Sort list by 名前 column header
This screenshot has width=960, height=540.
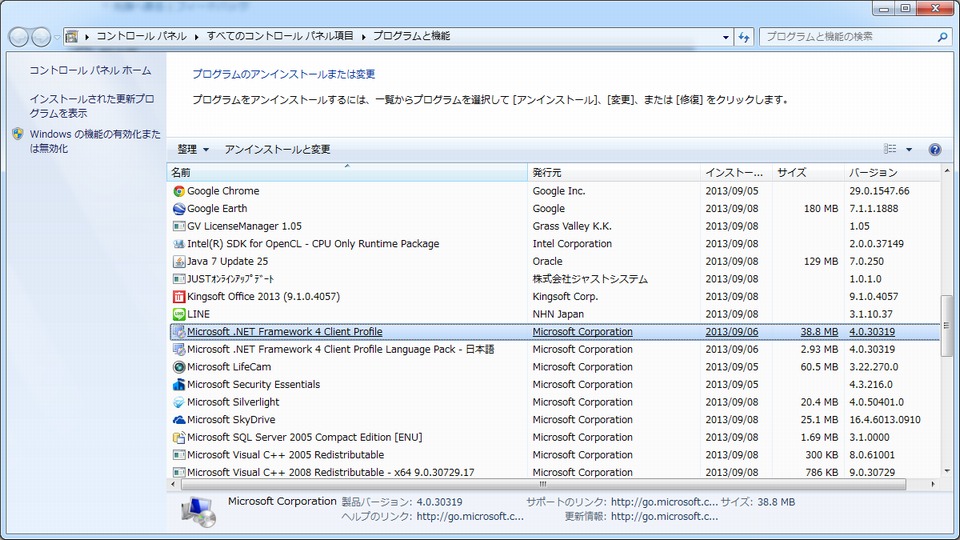click(x=346, y=173)
